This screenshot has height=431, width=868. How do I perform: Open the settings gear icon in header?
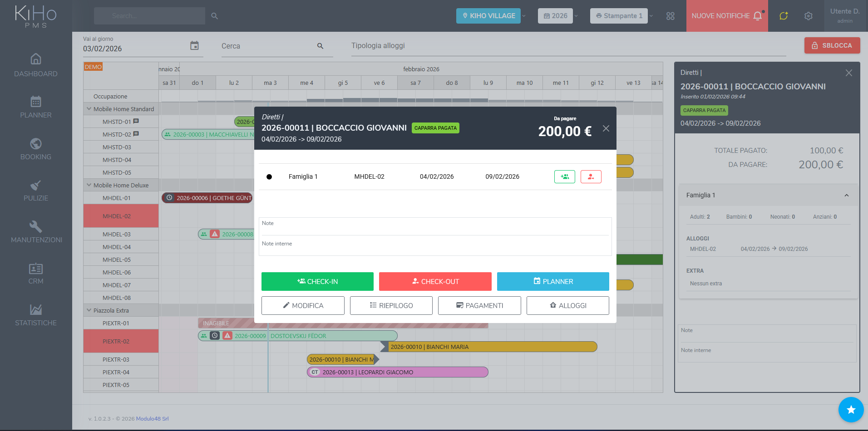809,16
